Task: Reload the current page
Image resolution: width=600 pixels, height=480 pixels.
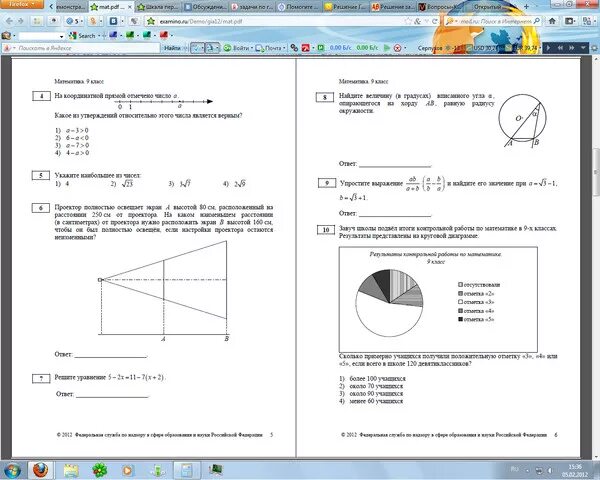Action: point(434,21)
